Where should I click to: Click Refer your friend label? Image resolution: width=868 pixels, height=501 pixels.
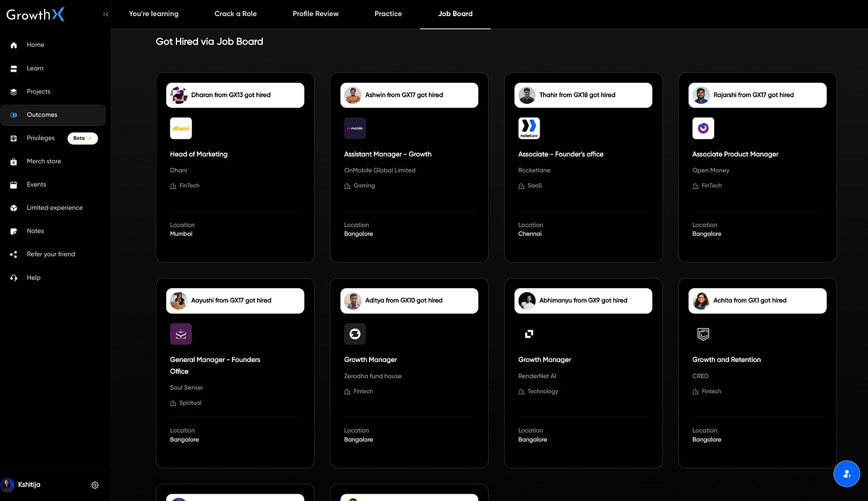coord(51,254)
